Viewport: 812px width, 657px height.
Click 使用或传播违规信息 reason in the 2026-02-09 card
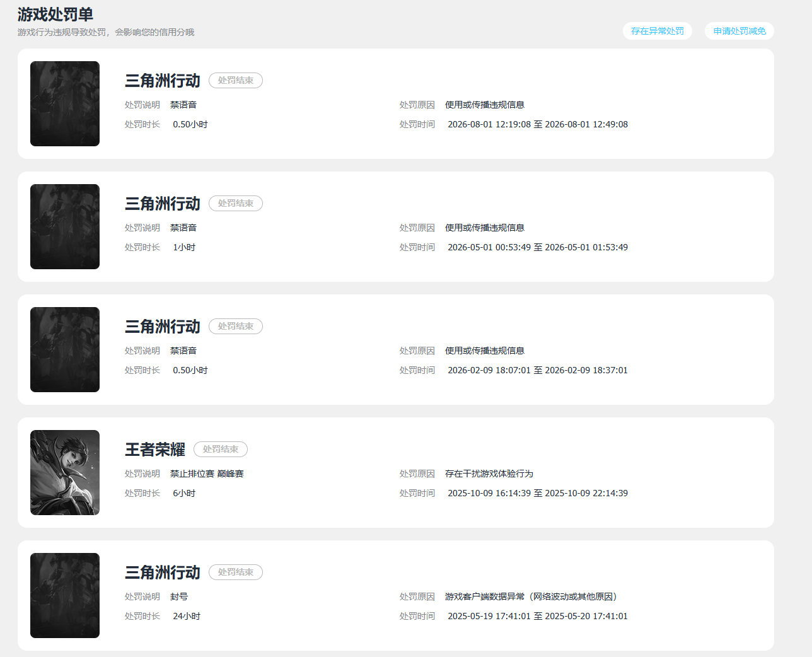[x=485, y=351]
